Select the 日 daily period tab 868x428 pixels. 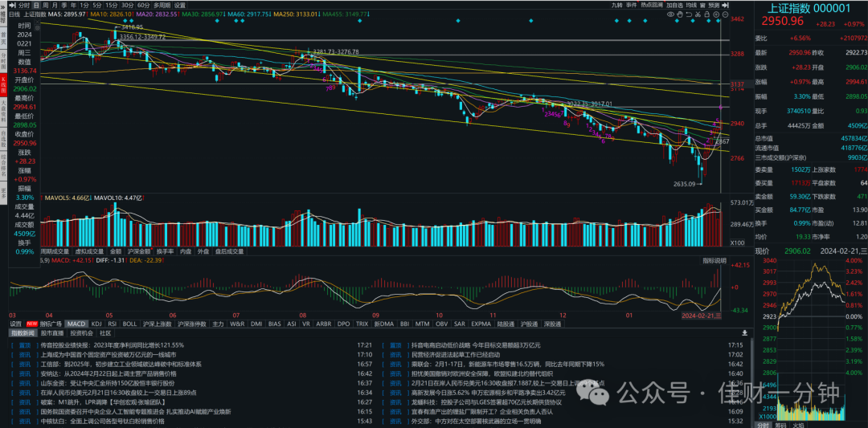coord(36,5)
